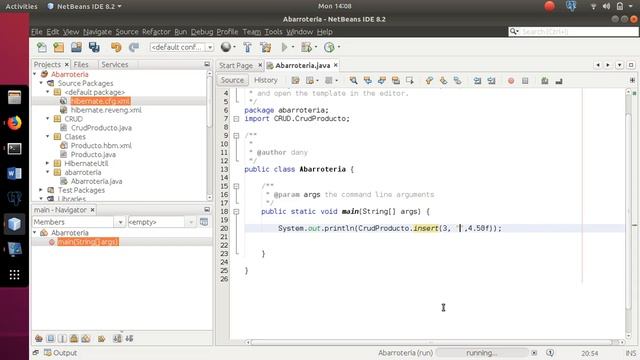Open the File menu

[x=36, y=32]
